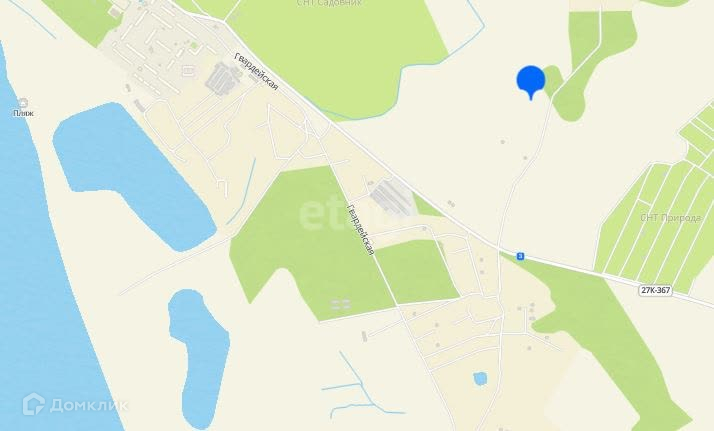Click the green park west of lower Гвардейская
This screenshot has height=431, width=714.
click(x=310, y=243)
